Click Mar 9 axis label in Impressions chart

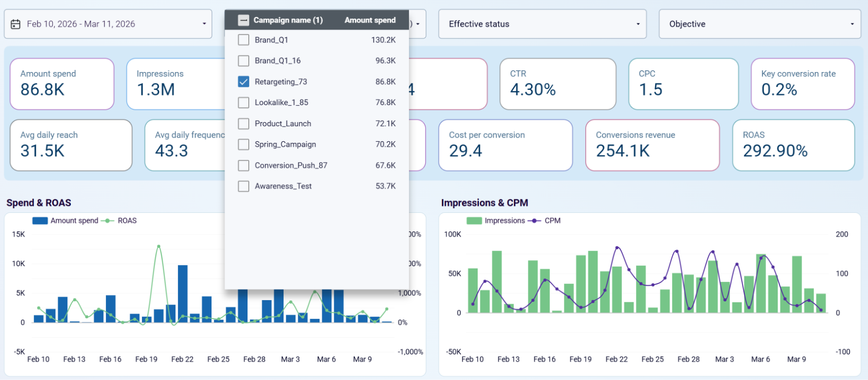pyautogui.click(x=796, y=359)
